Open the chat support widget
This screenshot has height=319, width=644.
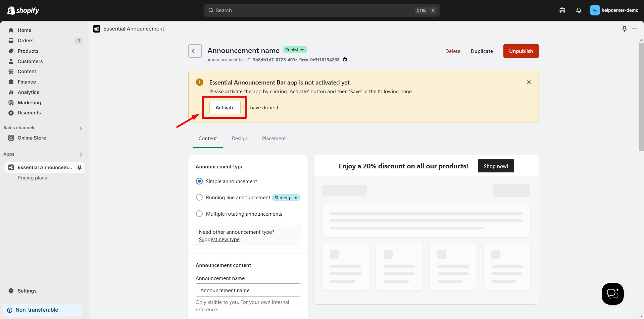click(x=612, y=294)
